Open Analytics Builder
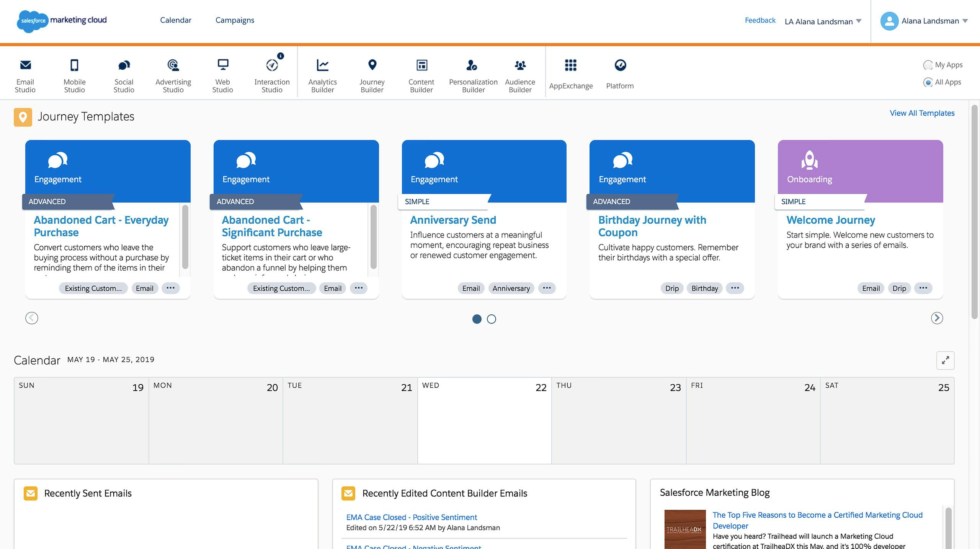 coord(322,73)
